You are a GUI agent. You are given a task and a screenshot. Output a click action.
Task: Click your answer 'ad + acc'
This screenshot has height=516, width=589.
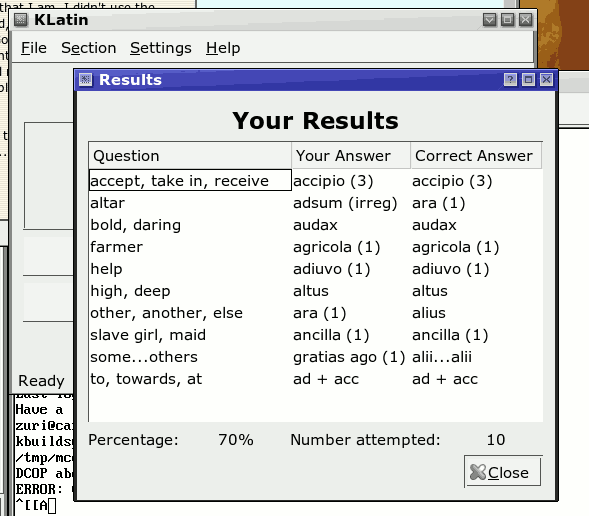326,379
